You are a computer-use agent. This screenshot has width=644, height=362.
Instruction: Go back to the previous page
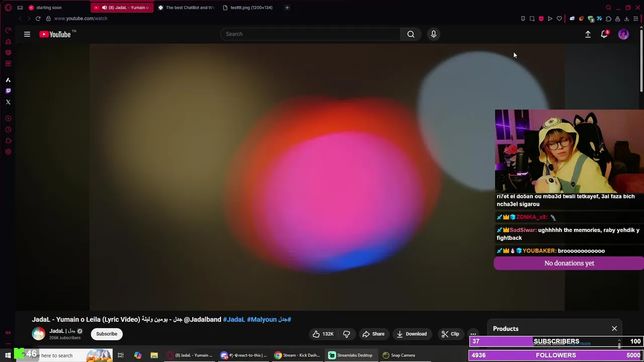[20, 19]
